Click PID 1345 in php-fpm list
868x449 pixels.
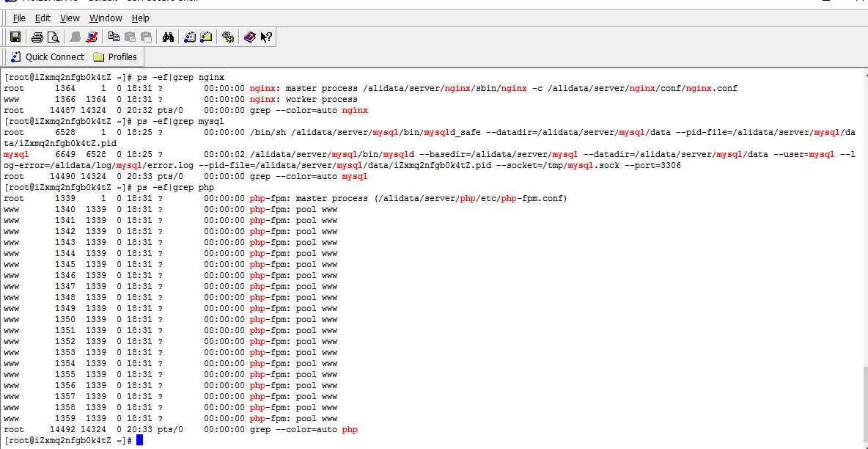(x=65, y=264)
